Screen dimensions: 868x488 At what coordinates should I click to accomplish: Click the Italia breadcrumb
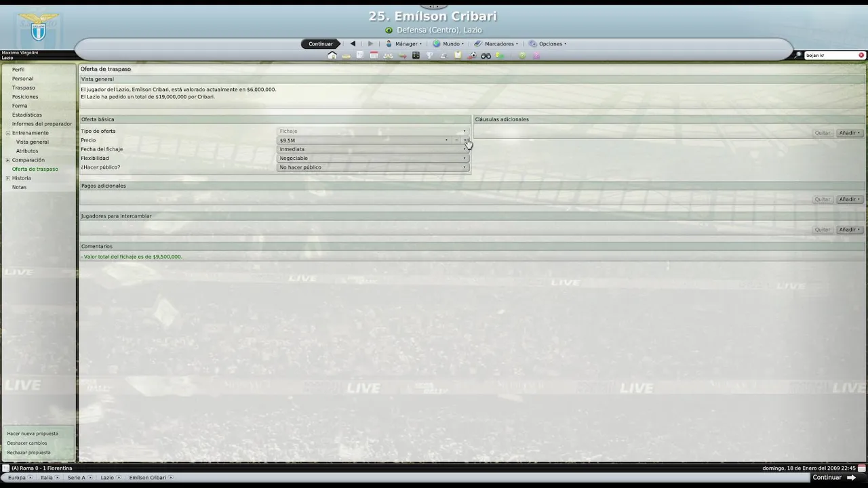[47, 478]
